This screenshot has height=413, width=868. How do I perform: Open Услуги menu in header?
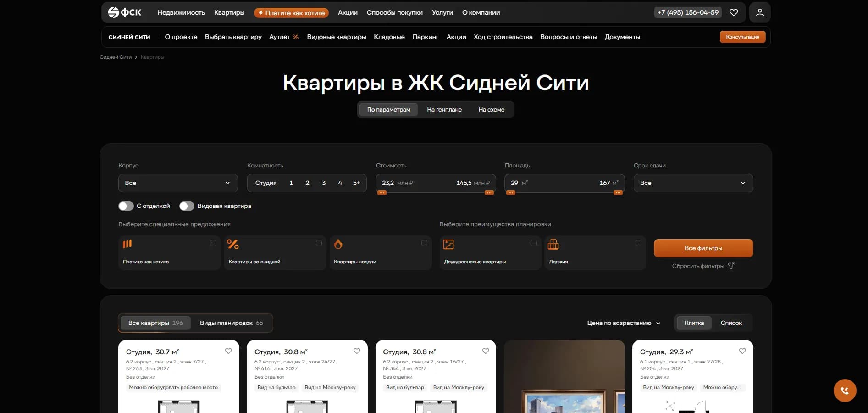click(x=442, y=12)
